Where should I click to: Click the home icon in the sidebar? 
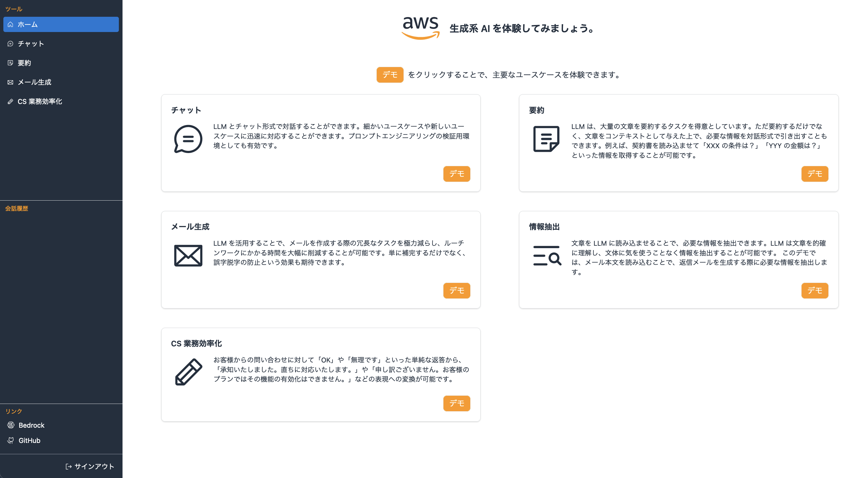click(10, 24)
